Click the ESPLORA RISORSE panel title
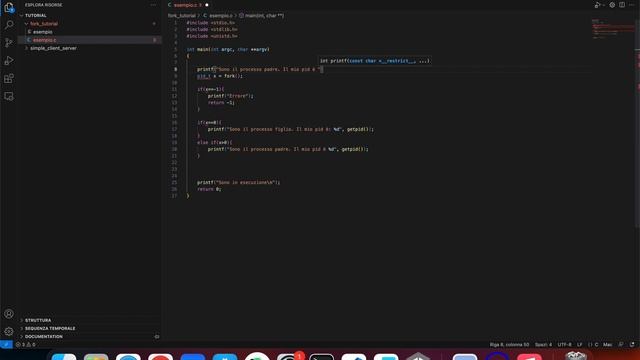The image size is (640, 360). coord(44,5)
